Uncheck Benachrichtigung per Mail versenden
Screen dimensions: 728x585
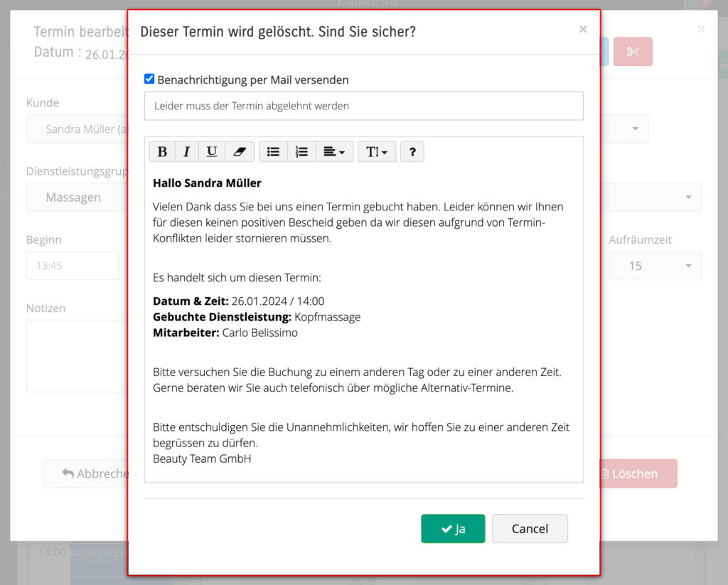pyautogui.click(x=149, y=79)
